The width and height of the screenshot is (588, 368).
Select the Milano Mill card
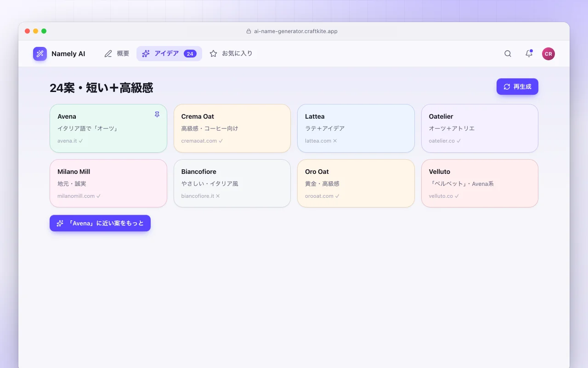click(108, 184)
